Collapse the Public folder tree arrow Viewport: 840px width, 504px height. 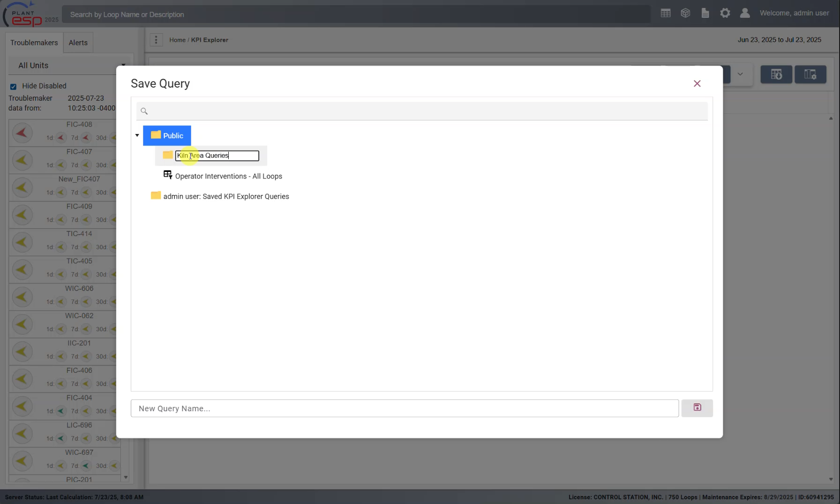(x=137, y=135)
